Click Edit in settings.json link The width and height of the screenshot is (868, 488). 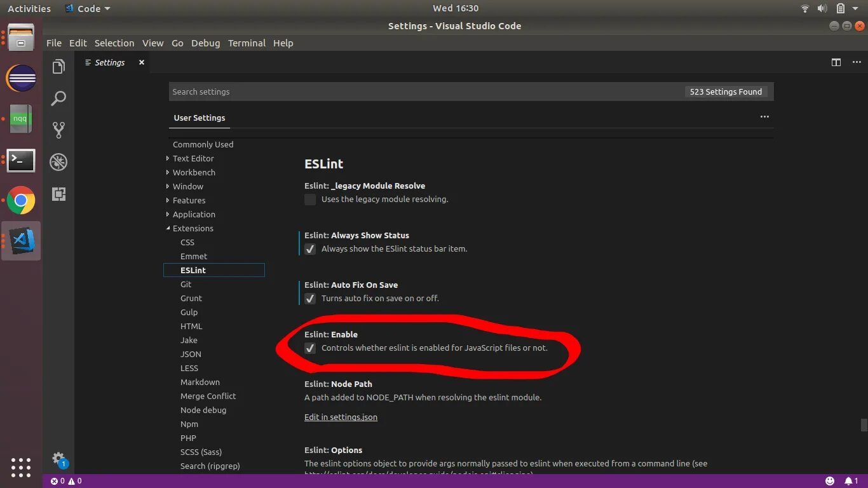tap(341, 417)
